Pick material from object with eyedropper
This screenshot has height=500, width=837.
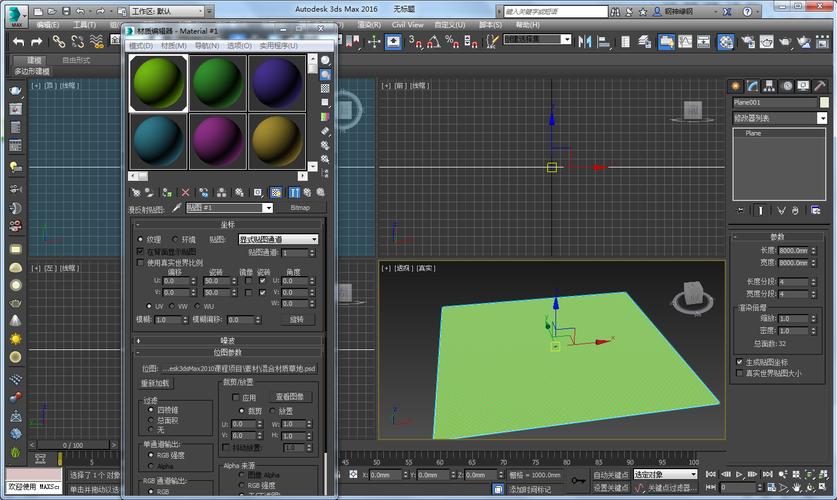tap(177, 208)
